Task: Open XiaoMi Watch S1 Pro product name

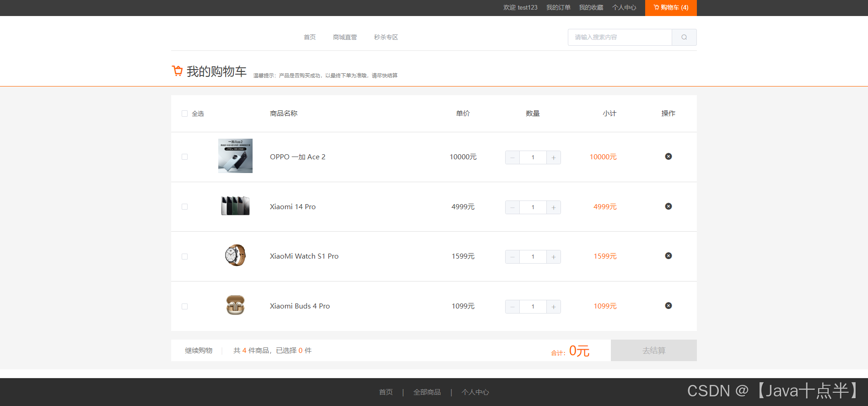Action: (304, 256)
